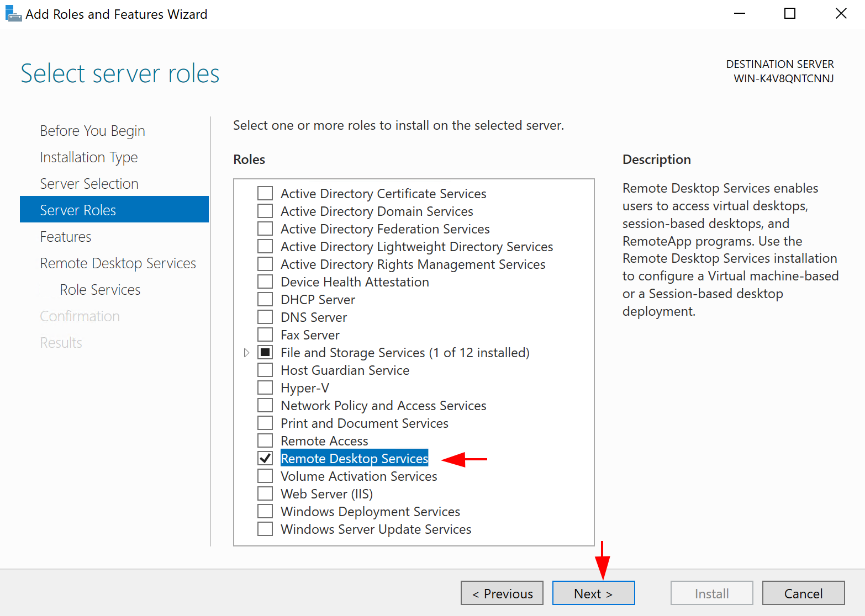Click the Next button
Image resolution: width=865 pixels, height=616 pixels.
pyautogui.click(x=593, y=593)
